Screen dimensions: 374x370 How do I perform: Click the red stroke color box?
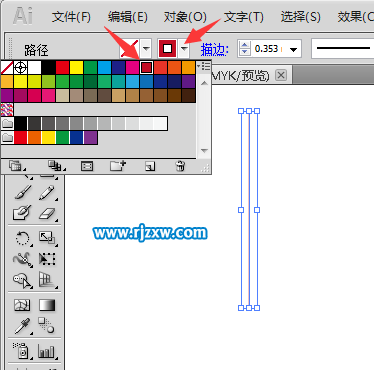coord(168,49)
